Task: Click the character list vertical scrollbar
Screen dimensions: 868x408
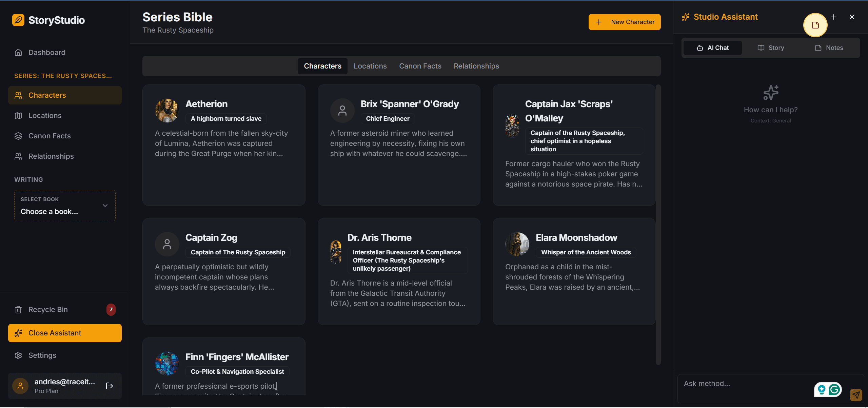Action: (x=658, y=224)
